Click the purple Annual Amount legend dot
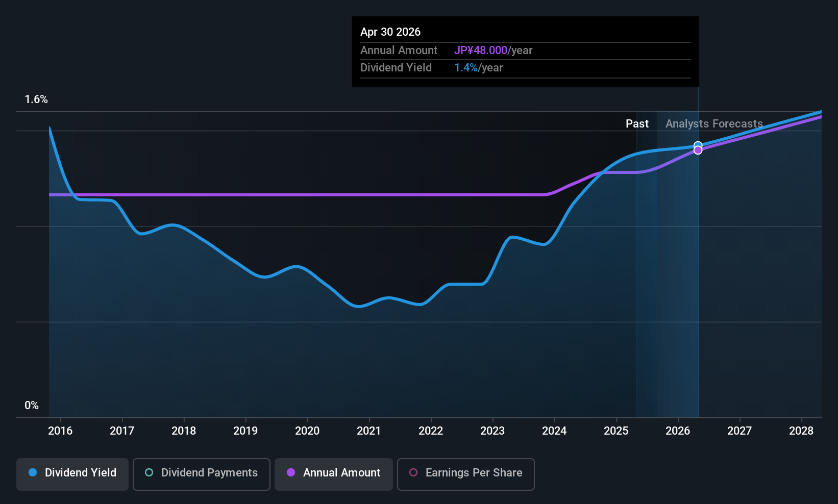Screen dimensions: 838x504 click(291, 473)
